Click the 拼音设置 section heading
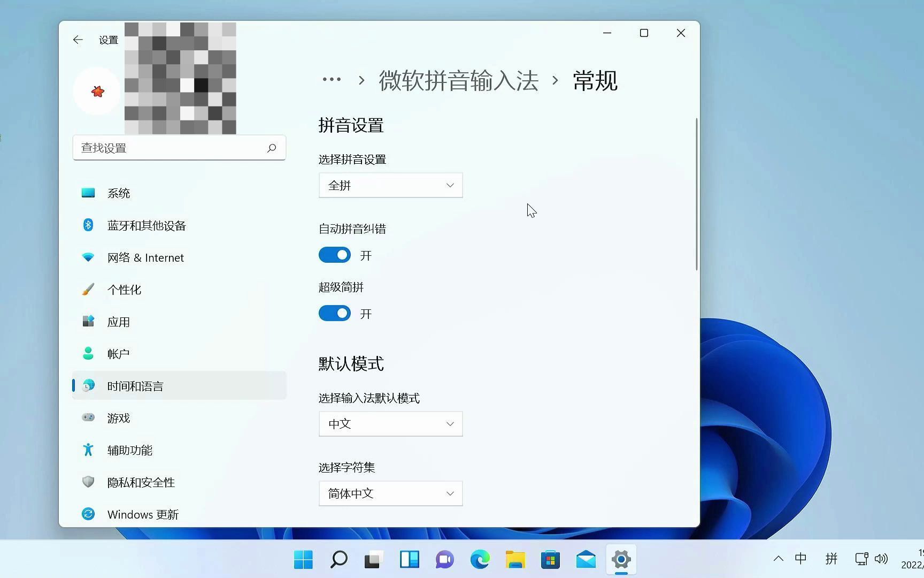Screen dimensions: 924x578 pyautogui.click(x=351, y=125)
